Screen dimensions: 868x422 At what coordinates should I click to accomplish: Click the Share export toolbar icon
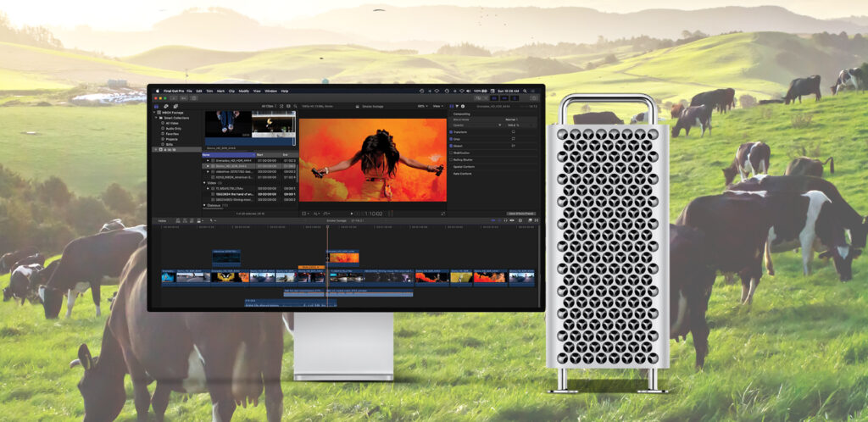click(534, 98)
